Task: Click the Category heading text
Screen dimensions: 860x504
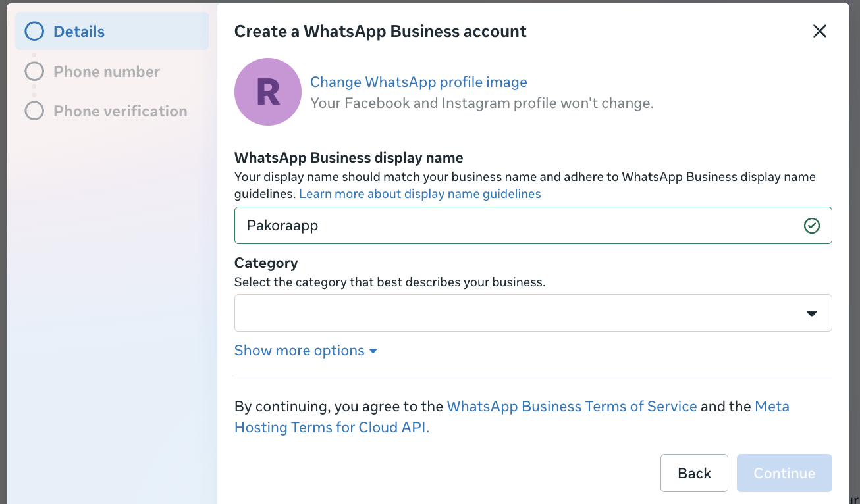Action: (266, 263)
